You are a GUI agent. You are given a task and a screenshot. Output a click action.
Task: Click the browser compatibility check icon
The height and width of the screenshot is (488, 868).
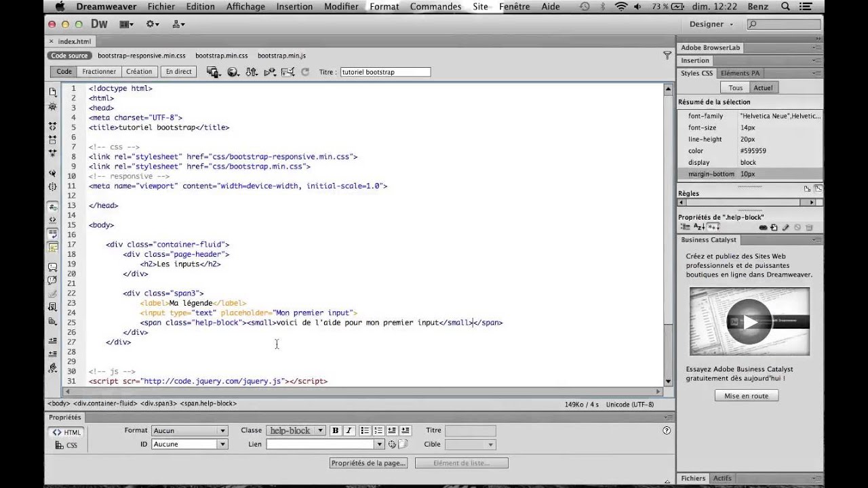[x=288, y=72]
